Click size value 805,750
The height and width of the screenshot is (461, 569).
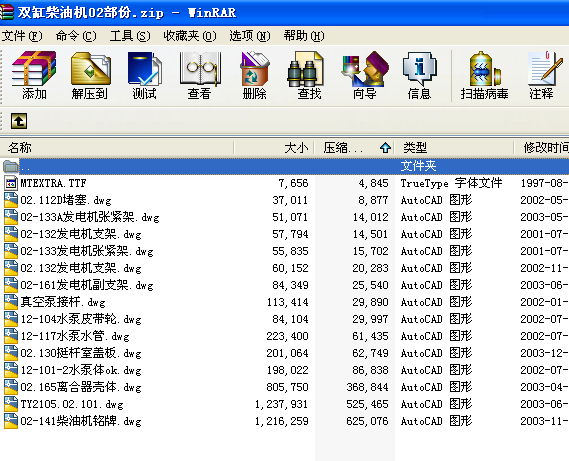pyautogui.click(x=287, y=387)
